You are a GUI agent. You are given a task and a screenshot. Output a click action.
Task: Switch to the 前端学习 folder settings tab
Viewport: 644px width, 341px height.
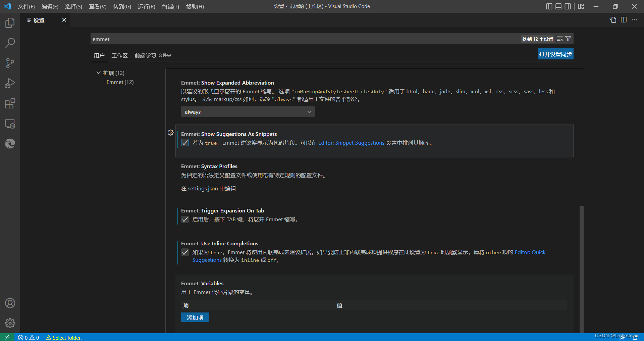[x=153, y=55]
